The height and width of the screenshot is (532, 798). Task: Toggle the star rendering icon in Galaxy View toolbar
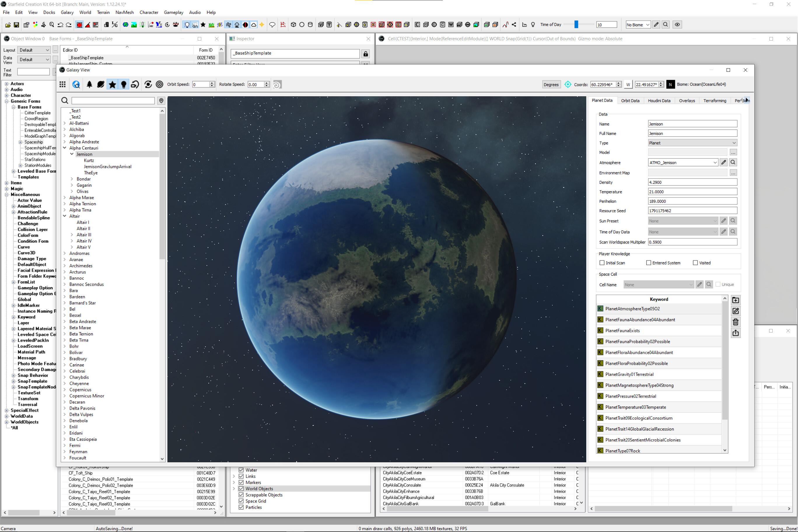coord(112,85)
